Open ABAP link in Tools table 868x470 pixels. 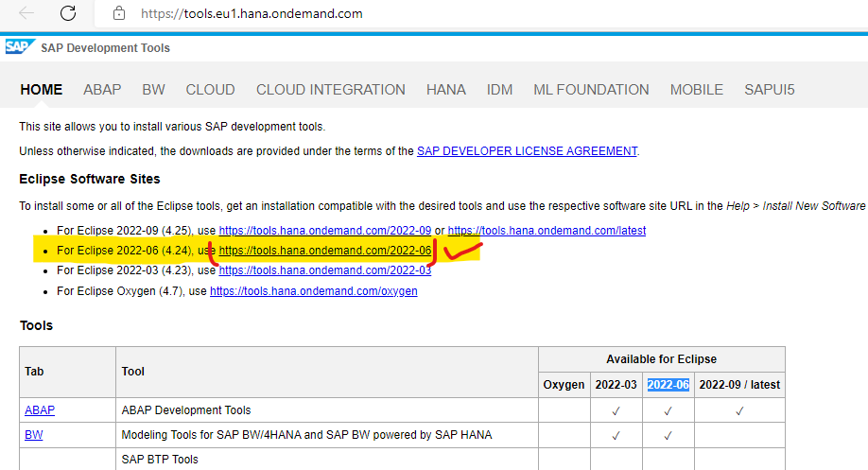pos(40,410)
